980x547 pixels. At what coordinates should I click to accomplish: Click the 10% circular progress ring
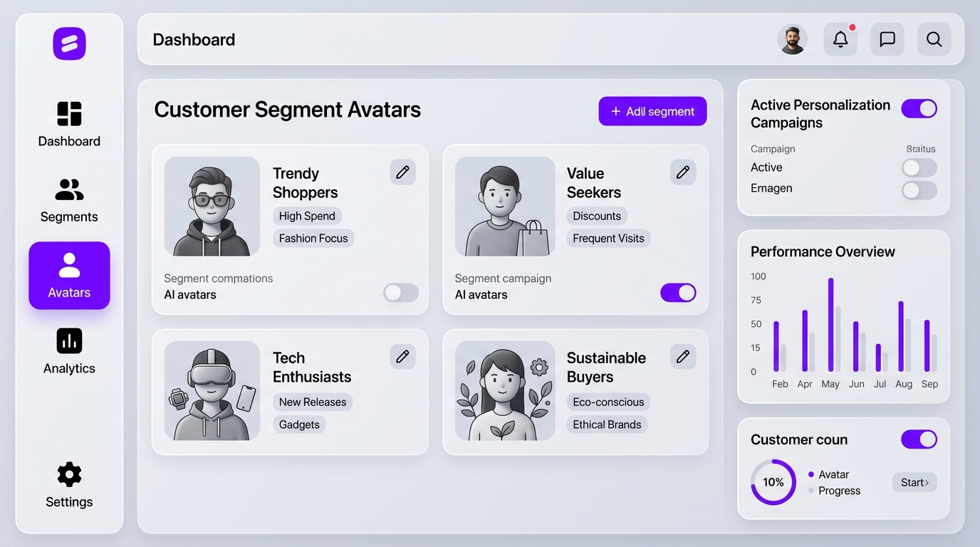click(x=773, y=482)
